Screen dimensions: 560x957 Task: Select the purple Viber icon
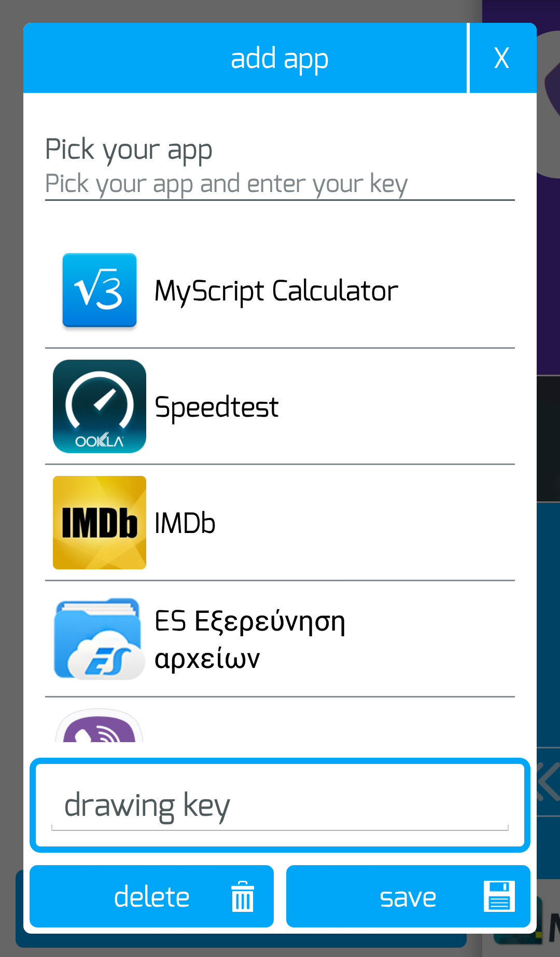pos(99,726)
